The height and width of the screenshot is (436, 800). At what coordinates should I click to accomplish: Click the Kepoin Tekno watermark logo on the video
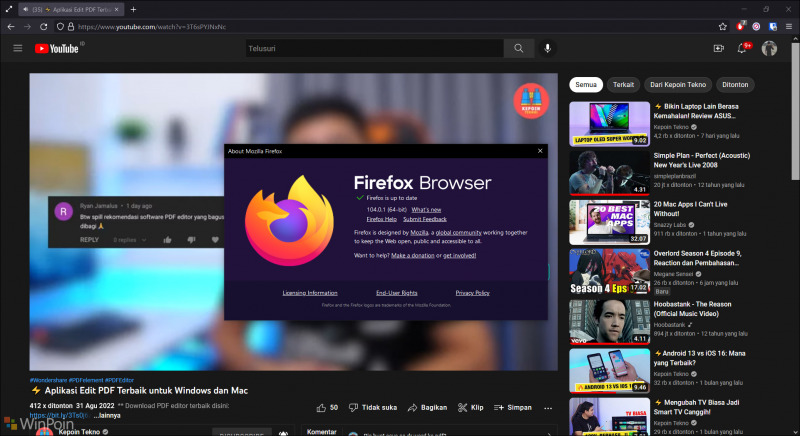click(531, 100)
